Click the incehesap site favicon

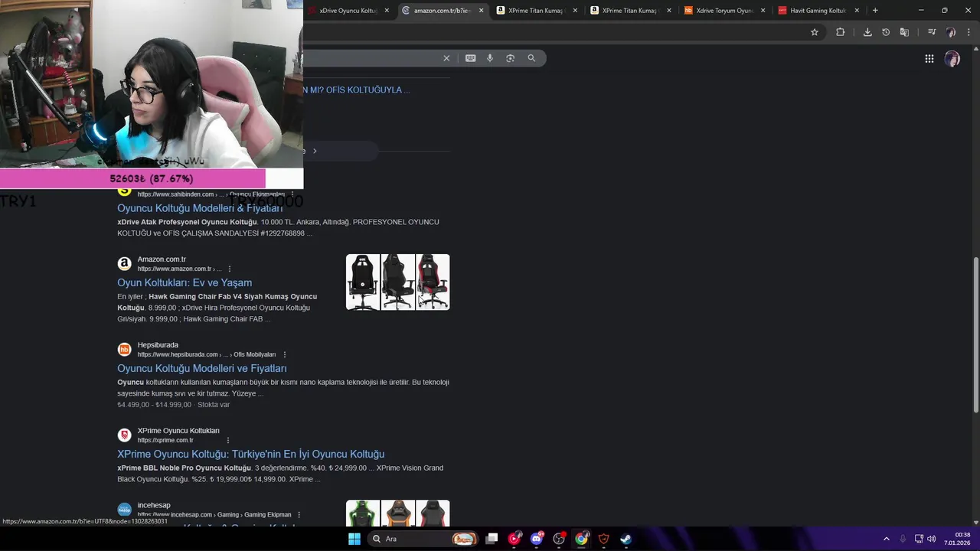tap(124, 510)
